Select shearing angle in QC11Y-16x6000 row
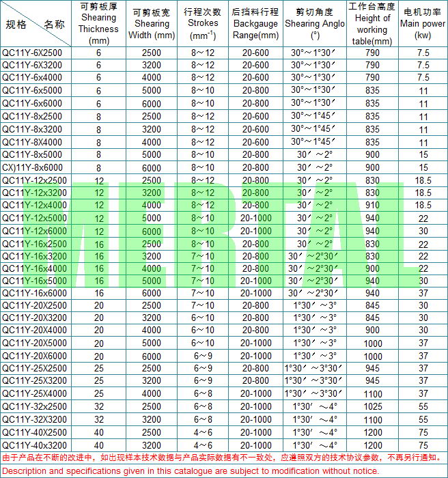 pos(313,293)
